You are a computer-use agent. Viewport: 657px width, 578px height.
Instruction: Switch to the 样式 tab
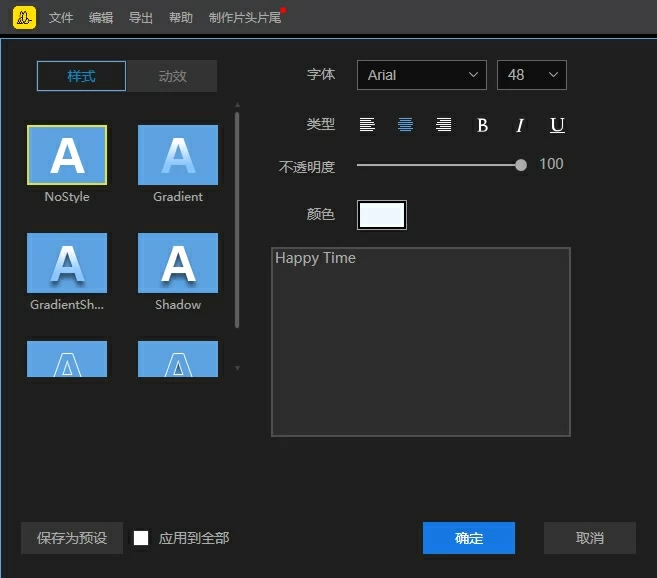(x=81, y=76)
